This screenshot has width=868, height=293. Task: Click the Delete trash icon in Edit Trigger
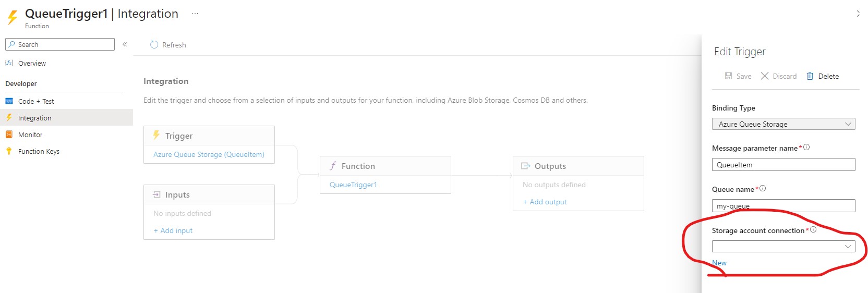(810, 76)
